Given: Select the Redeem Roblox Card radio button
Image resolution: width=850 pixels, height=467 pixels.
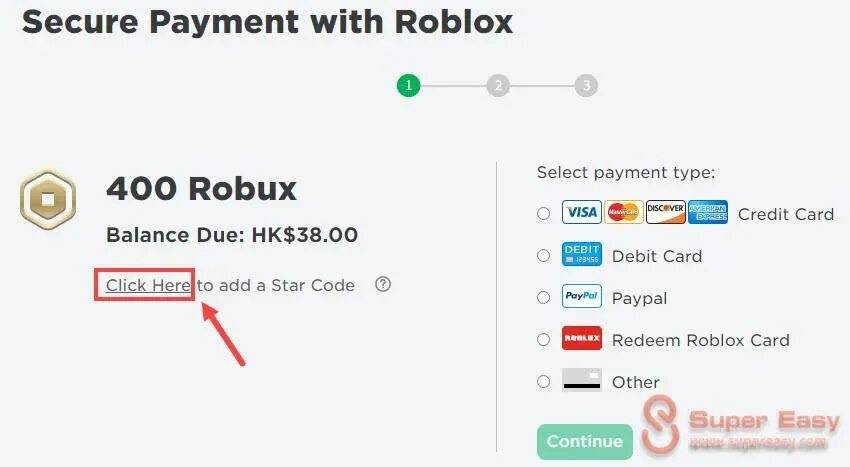Looking at the screenshot, I should pyautogui.click(x=543, y=340).
